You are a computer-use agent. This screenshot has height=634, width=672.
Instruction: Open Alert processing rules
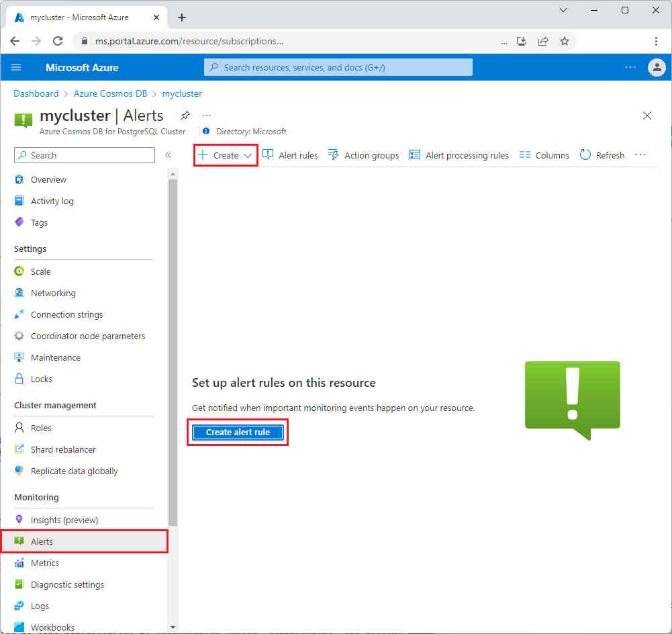point(467,155)
